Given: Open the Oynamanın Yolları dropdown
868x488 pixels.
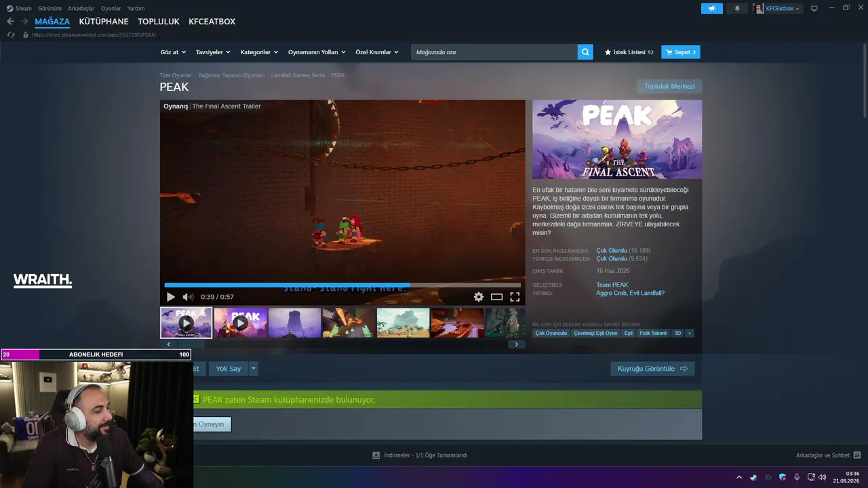Looking at the screenshot, I should [x=317, y=52].
